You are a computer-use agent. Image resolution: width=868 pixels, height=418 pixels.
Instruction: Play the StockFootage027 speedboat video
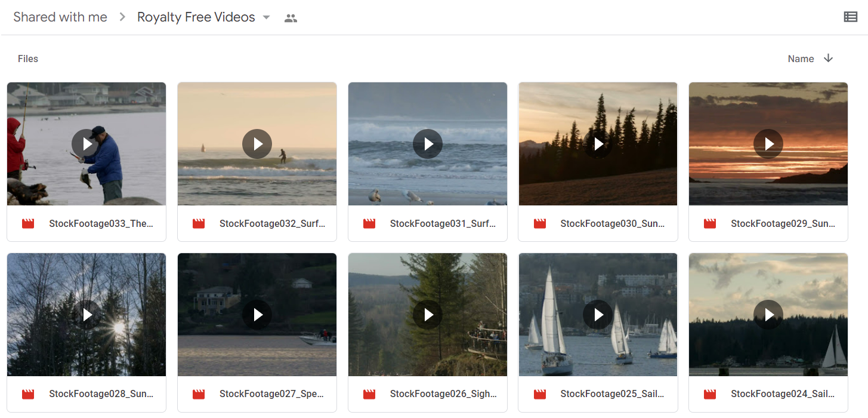click(x=257, y=315)
